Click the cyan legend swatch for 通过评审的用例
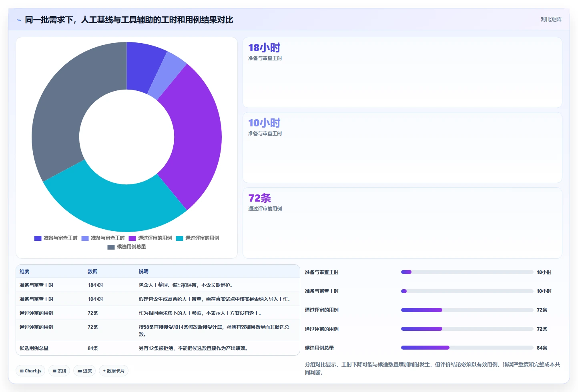The width and height of the screenshot is (578, 392). (x=179, y=238)
